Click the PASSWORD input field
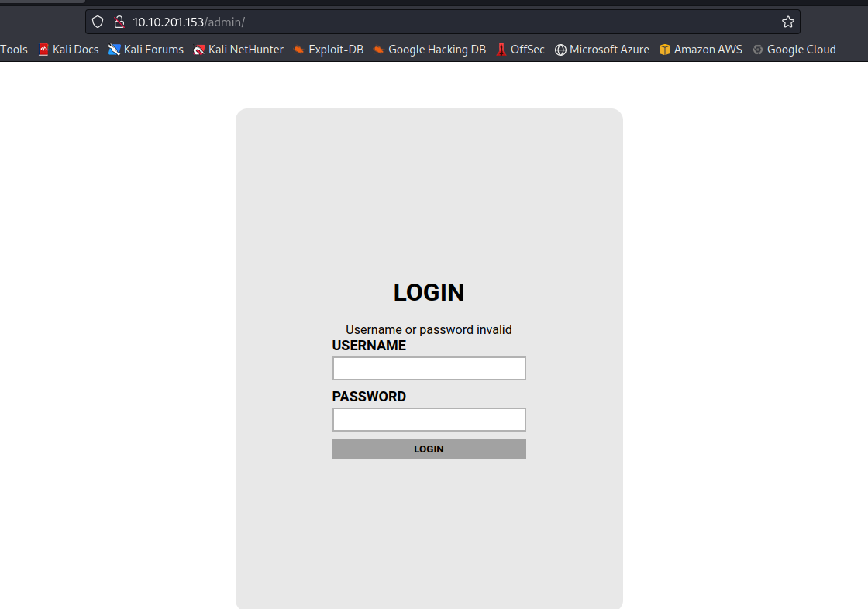The height and width of the screenshot is (609, 868). coord(429,419)
